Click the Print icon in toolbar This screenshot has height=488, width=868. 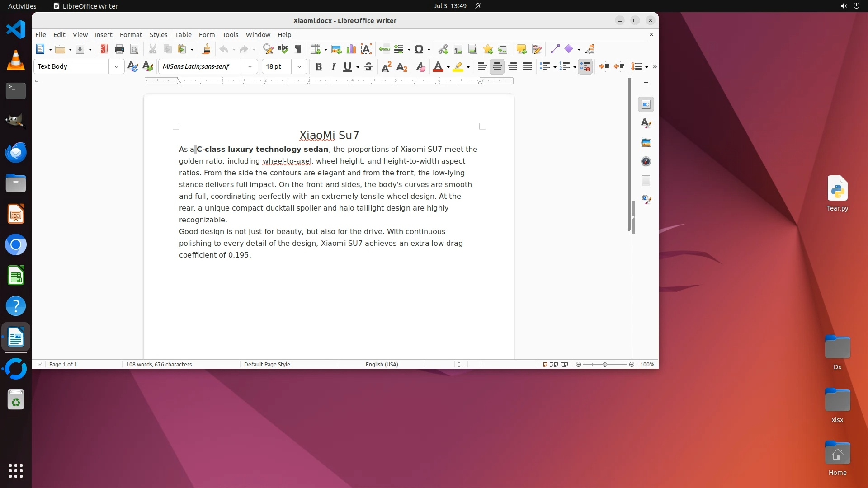click(x=119, y=49)
